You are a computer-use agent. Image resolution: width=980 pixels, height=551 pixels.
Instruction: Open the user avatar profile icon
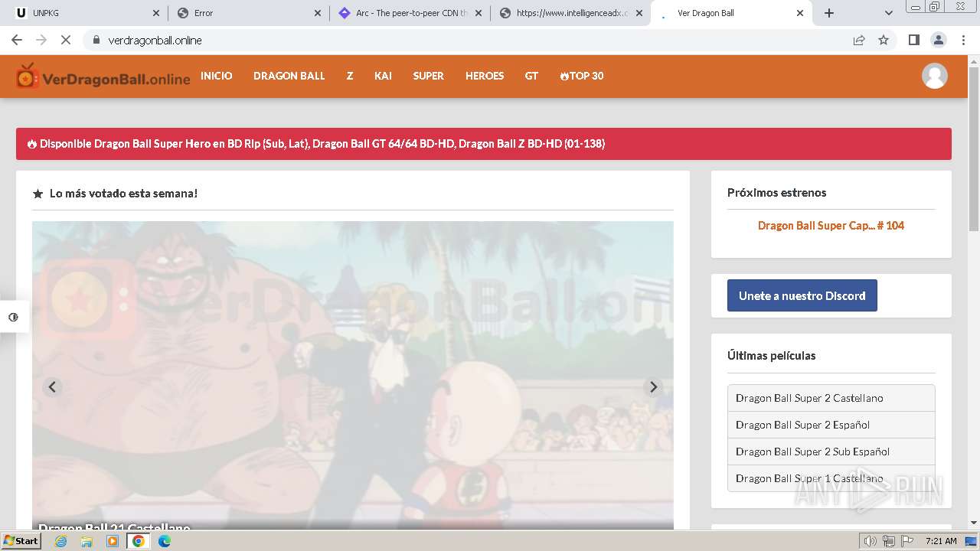pos(934,76)
